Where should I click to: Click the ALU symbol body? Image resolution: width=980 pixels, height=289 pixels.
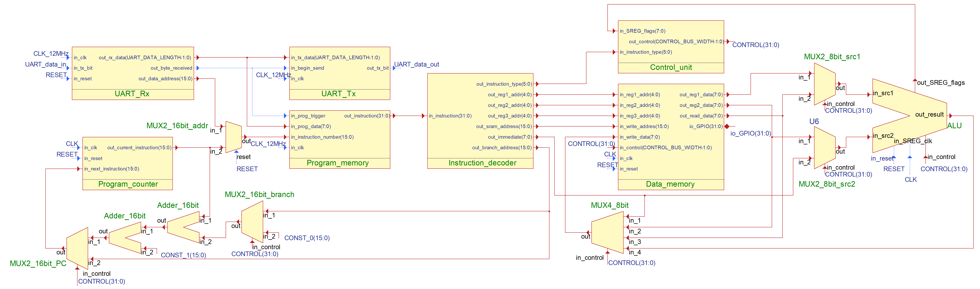(x=909, y=116)
